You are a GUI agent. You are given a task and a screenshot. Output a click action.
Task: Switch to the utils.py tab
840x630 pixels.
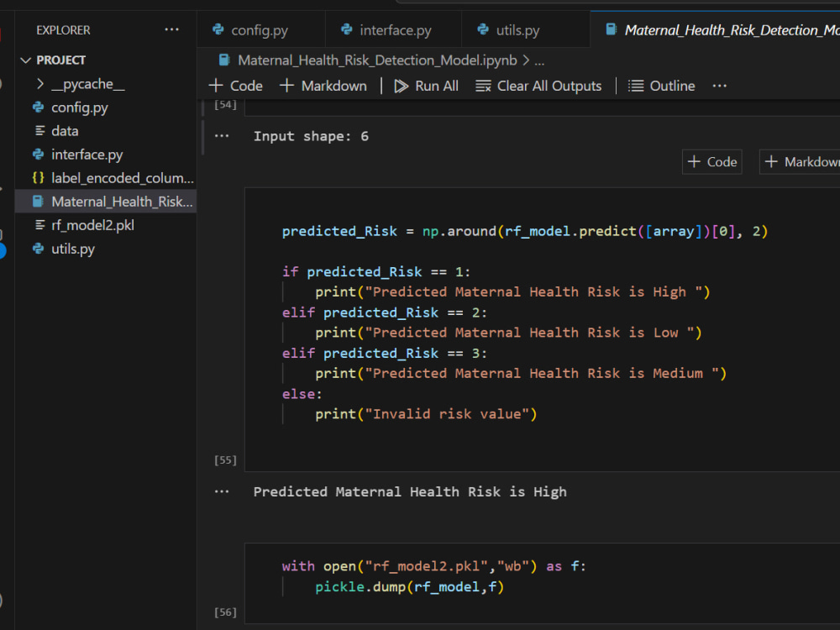[517, 30]
